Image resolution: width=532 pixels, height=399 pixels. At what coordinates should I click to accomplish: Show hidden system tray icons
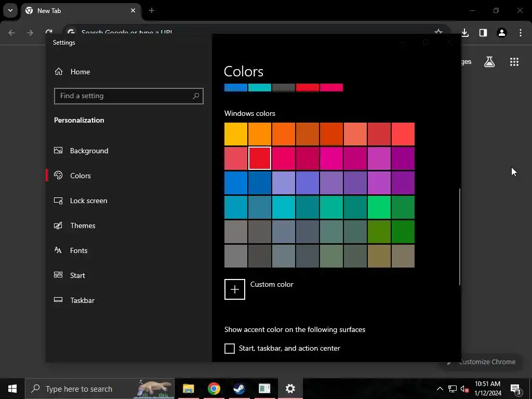click(440, 389)
